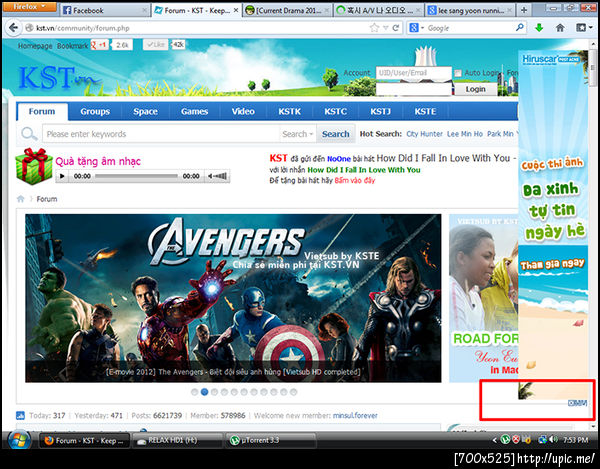Image resolution: width=600 pixels, height=469 pixels.
Task: Adjust the audio player volume bars
Action: (x=221, y=176)
